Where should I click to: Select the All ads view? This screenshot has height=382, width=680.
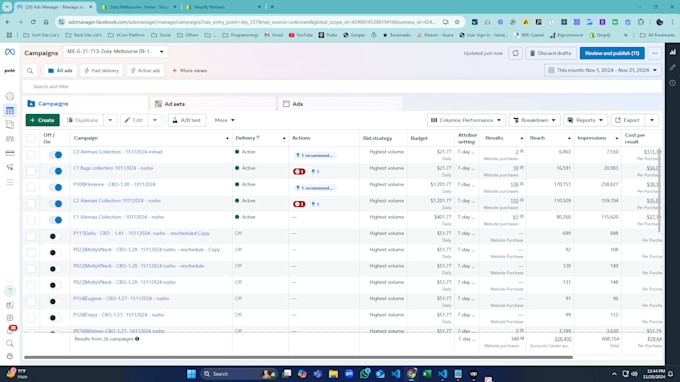coord(60,71)
